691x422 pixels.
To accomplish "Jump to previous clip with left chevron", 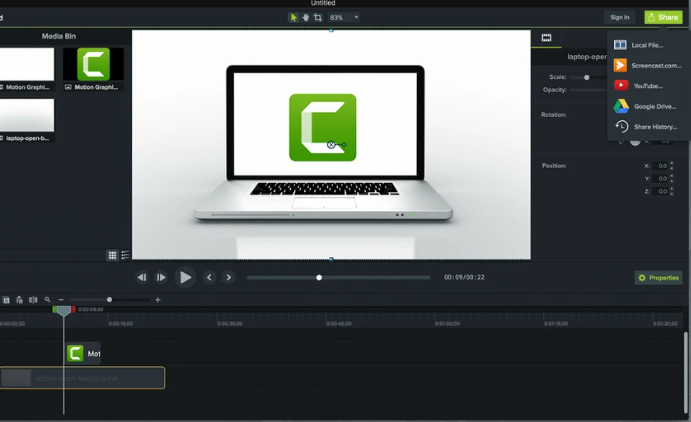I will point(209,278).
